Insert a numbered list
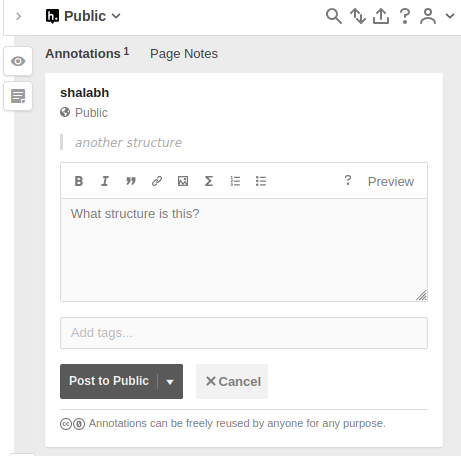 235,181
